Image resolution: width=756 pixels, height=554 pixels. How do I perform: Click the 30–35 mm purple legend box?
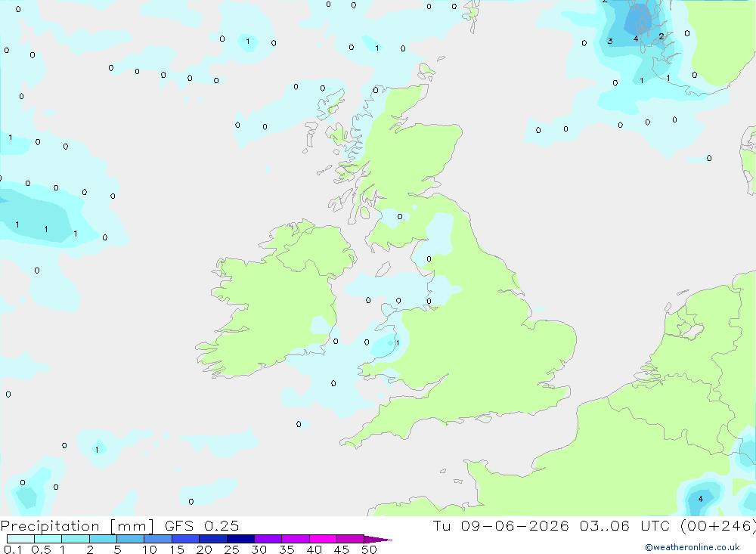tap(268, 539)
